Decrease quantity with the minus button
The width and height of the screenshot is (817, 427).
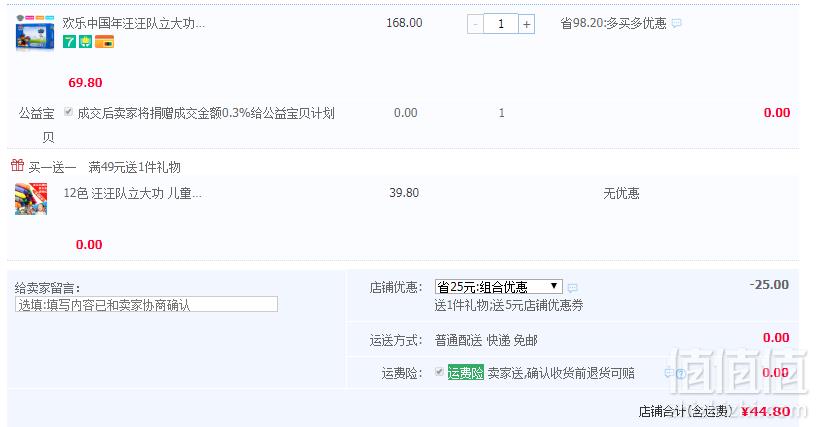(x=475, y=24)
